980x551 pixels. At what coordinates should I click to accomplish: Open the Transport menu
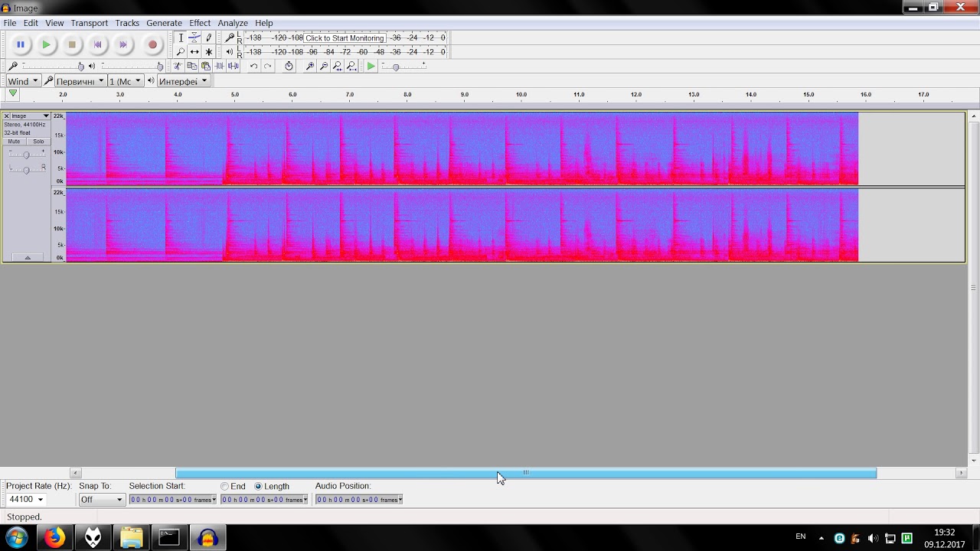pyautogui.click(x=90, y=23)
